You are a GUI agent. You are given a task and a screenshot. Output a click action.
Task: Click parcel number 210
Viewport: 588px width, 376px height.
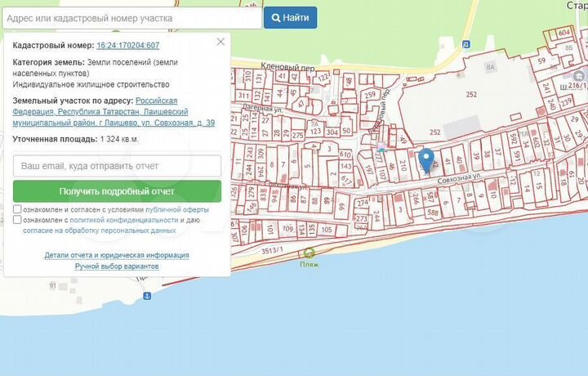[403, 165]
